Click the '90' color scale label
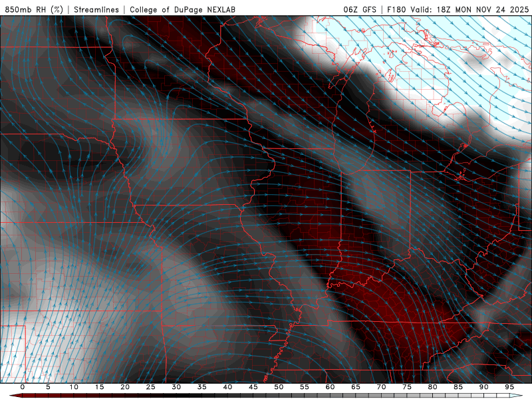 coord(484,387)
